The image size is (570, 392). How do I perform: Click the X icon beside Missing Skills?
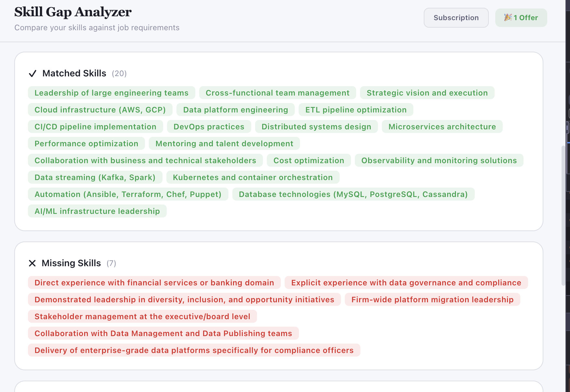32,263
